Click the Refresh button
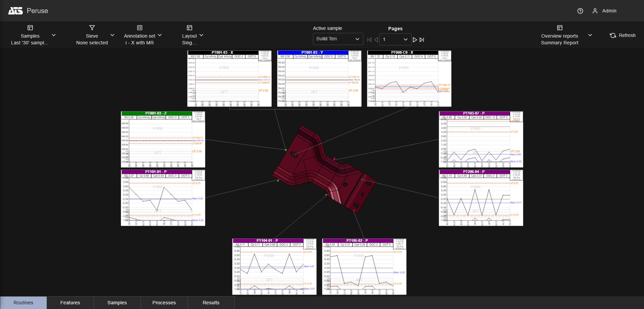 tap(623, 35)
